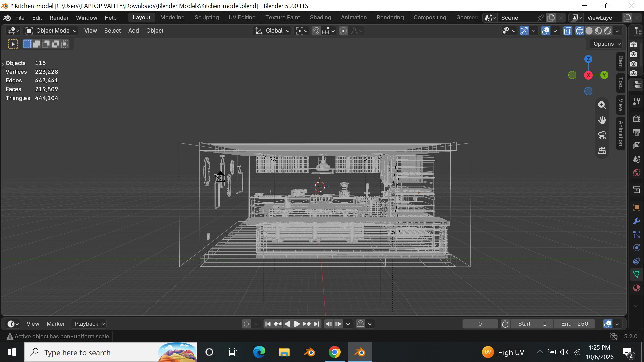The width and height of the screenshot is (644, 362).
Task: Toggle proportional editing
Action: [x=343, y=31]
